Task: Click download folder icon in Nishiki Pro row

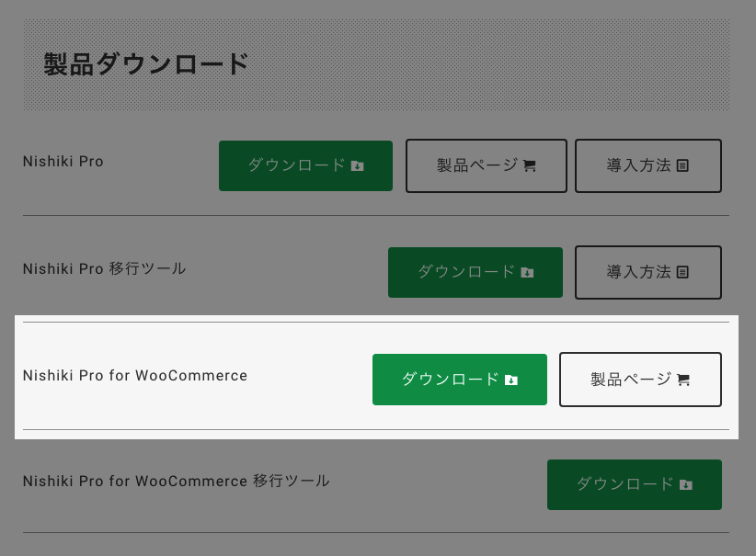Action: tap(357, 166)
